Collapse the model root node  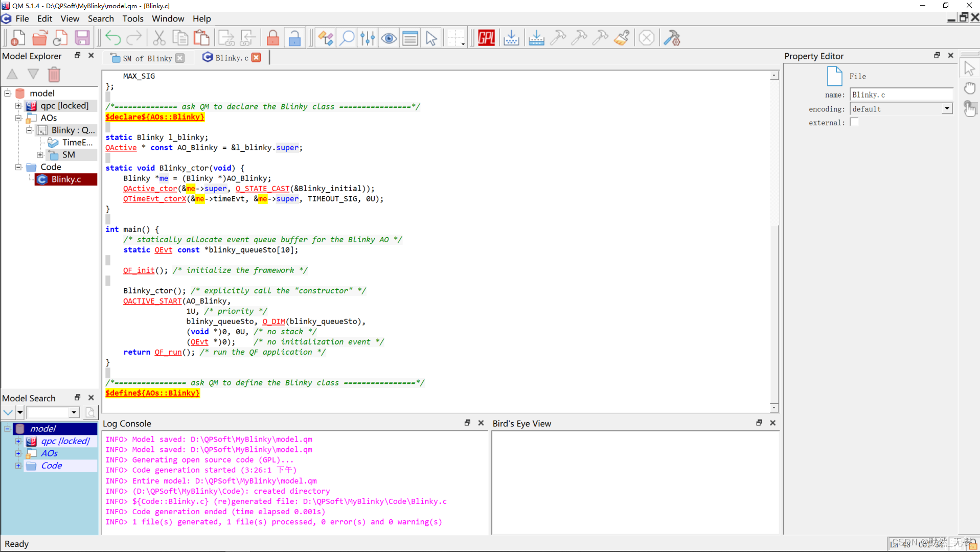coord(8,93)
